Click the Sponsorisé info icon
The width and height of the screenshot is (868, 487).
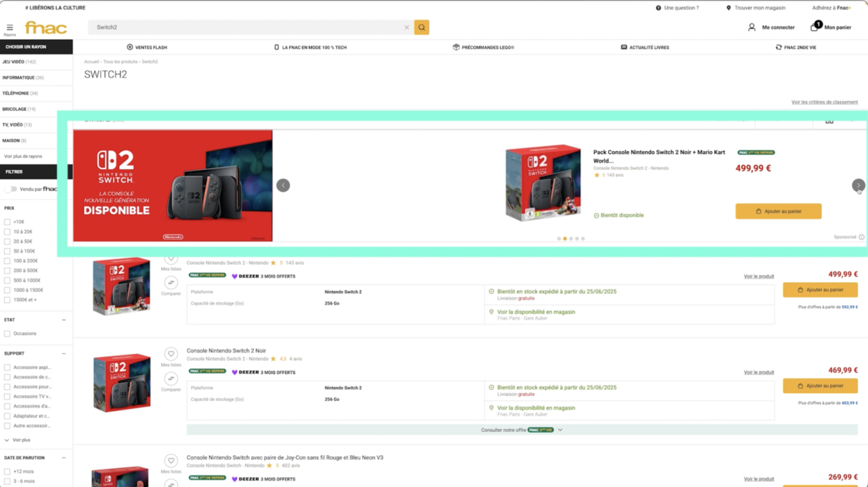861,237
